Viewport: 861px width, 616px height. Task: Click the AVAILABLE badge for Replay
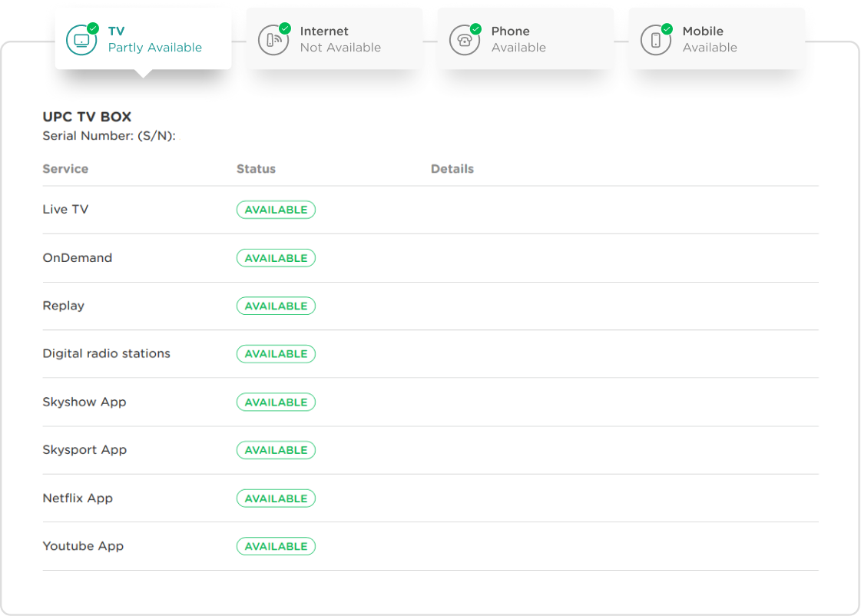(x=276, y=306)
